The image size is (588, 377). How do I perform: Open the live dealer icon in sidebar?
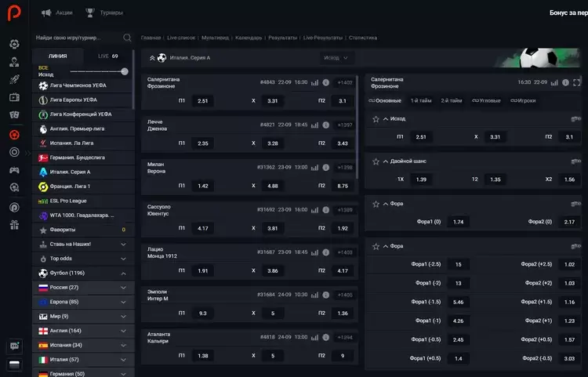click(14, 62)
